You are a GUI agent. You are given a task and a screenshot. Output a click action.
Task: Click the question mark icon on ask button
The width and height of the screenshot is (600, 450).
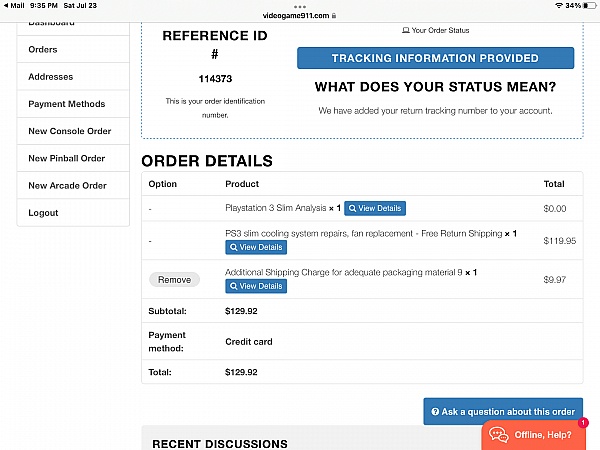(x=435, y=412)
